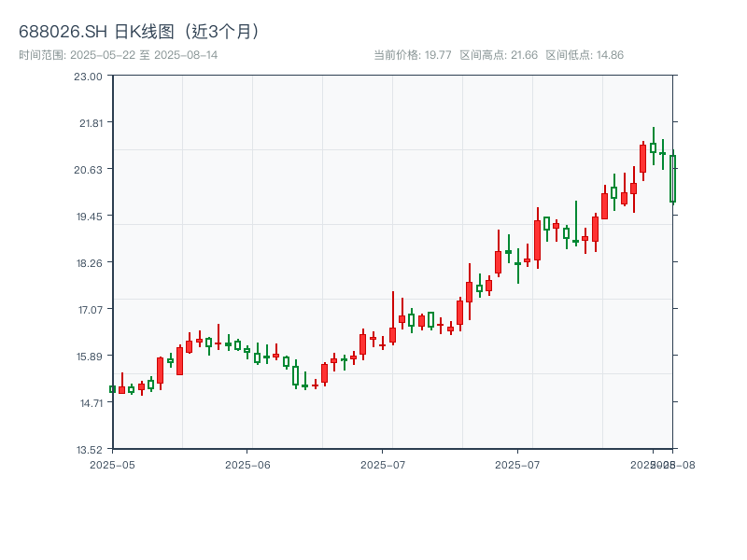Click the 区间高点 21.66 value
The image size is (747, 560).
point(499,55)
